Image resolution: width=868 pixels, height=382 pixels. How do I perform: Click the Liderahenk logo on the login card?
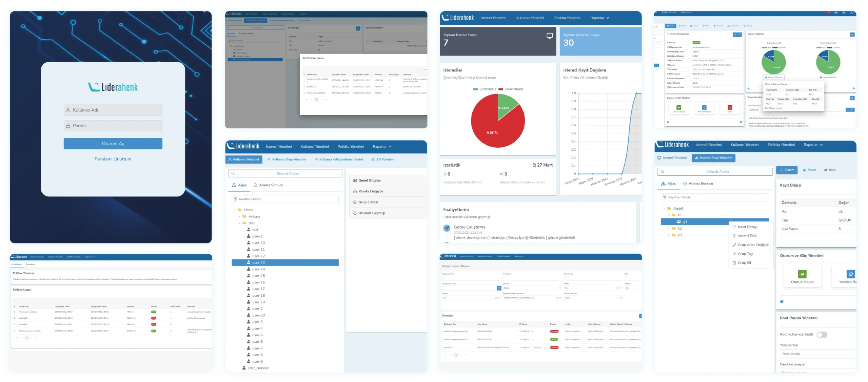[113, 87]
